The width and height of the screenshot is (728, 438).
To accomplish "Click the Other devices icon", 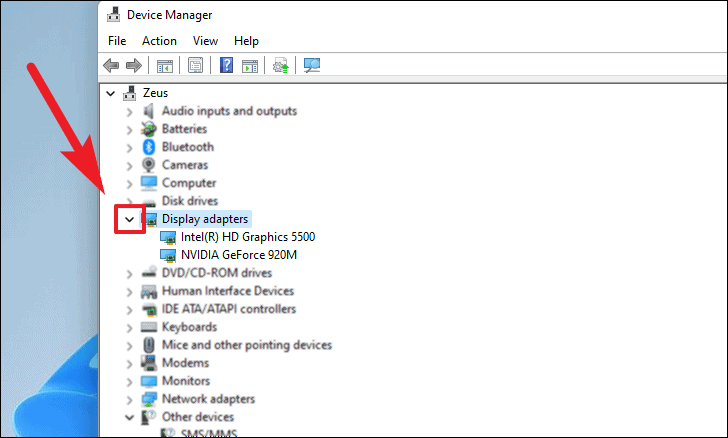I will [149, 417].
